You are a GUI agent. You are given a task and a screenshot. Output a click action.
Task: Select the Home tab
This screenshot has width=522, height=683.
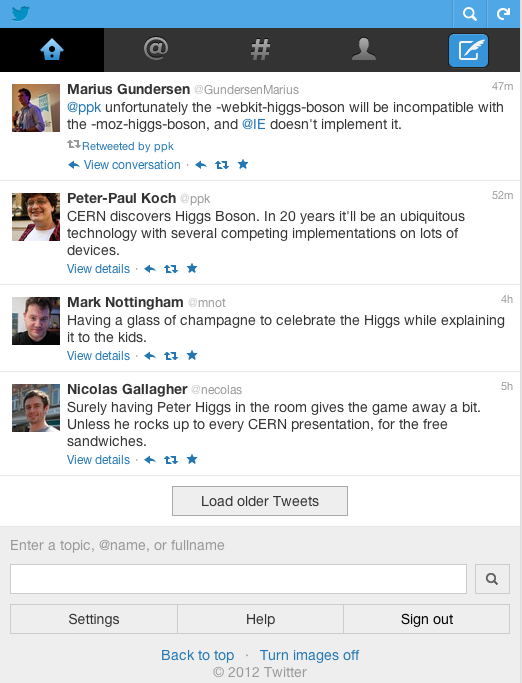coord(52,49)
